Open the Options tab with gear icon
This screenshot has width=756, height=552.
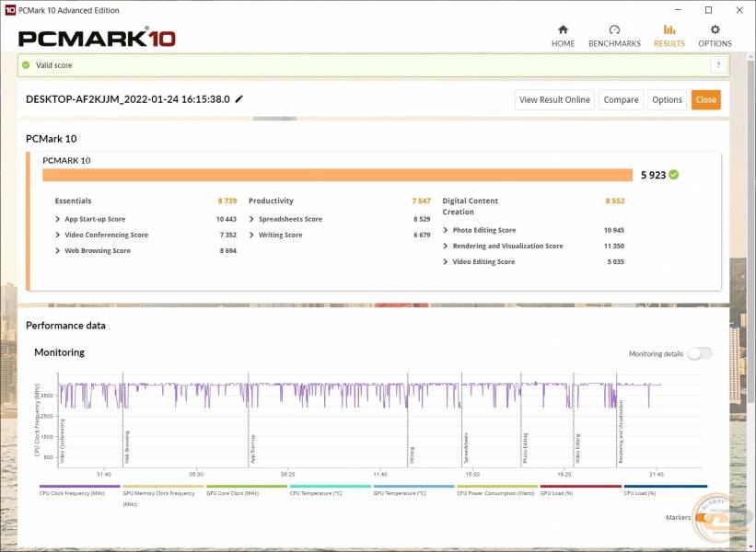click(715, 36)
